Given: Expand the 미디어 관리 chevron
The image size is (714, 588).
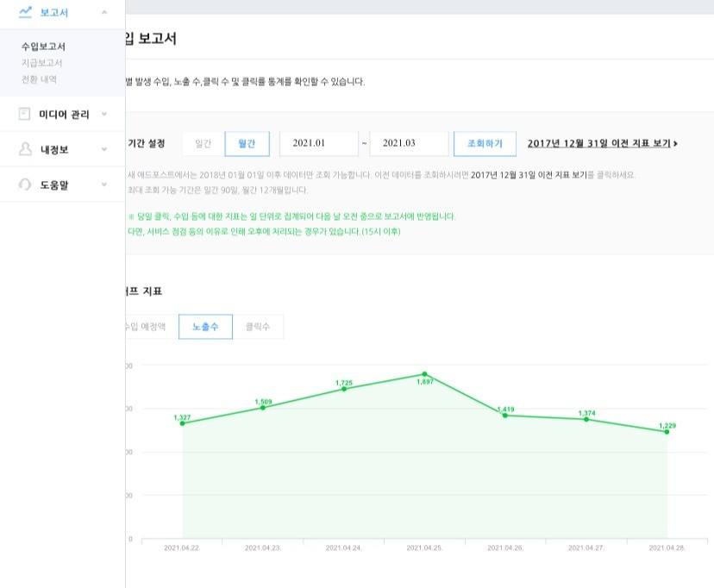Looking at the screenshot, I should coord(104,114).
